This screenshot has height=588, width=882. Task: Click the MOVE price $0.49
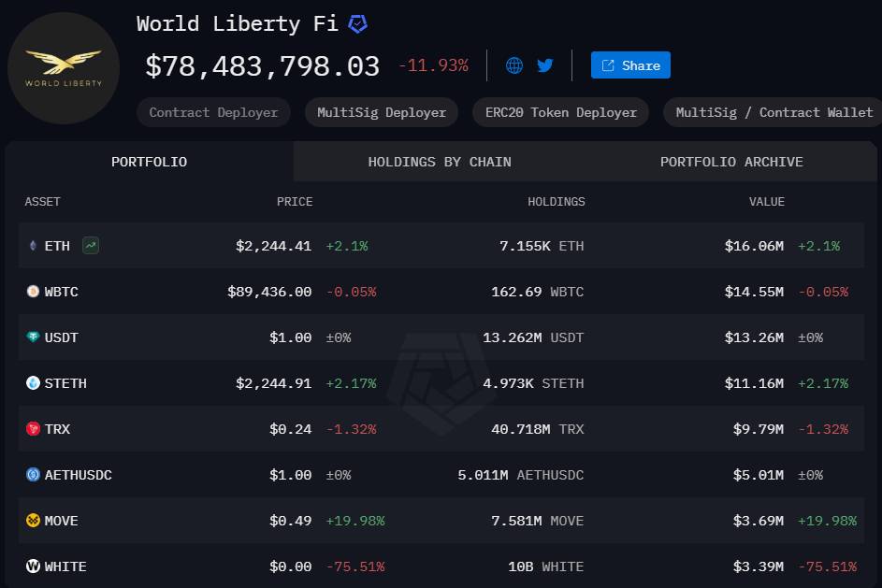coord(291,521)
